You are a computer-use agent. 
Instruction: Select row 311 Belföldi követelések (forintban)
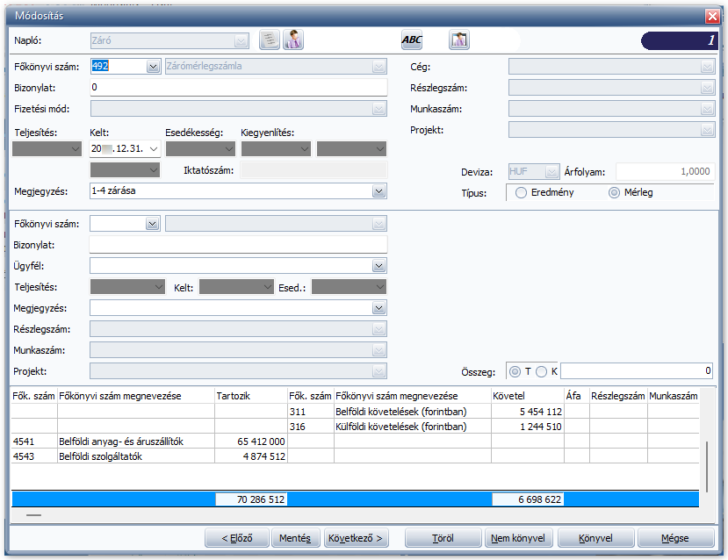355,412
